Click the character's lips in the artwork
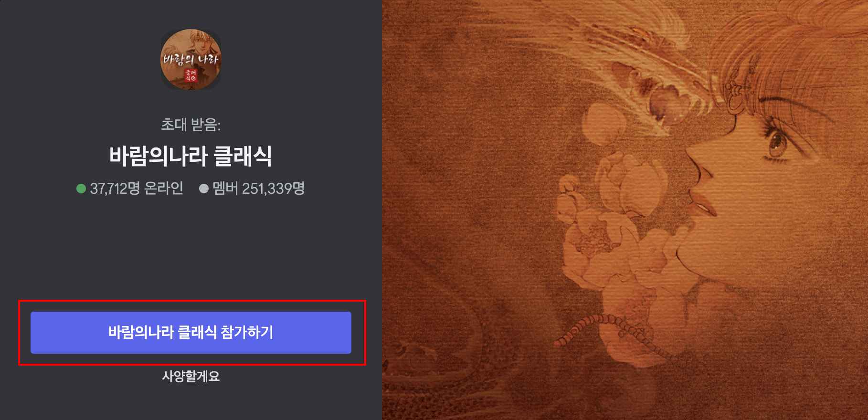The image size is (868, 420). pos(706,205)
